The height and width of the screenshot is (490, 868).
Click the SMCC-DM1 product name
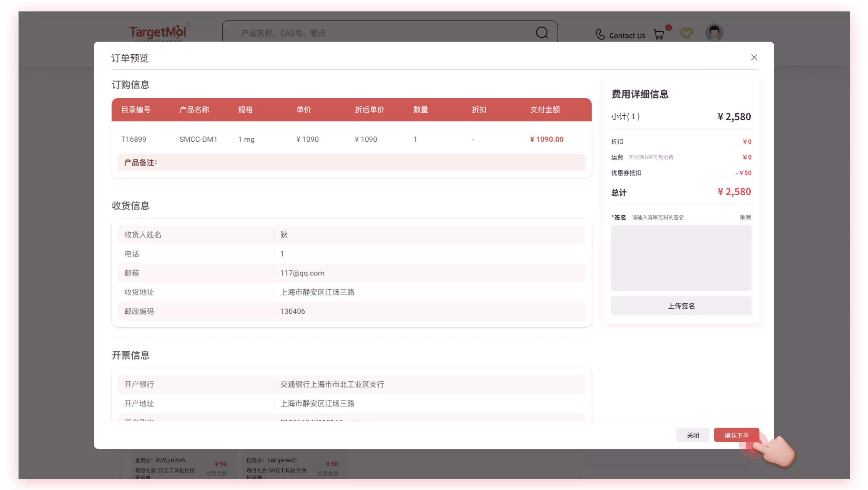pyautogui.click(x=199, y=139)
